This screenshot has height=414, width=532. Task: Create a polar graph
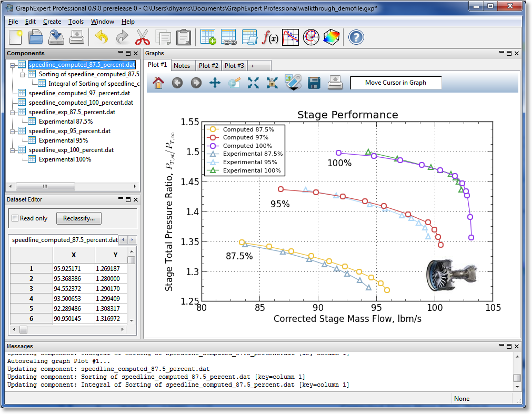point(311,37)
